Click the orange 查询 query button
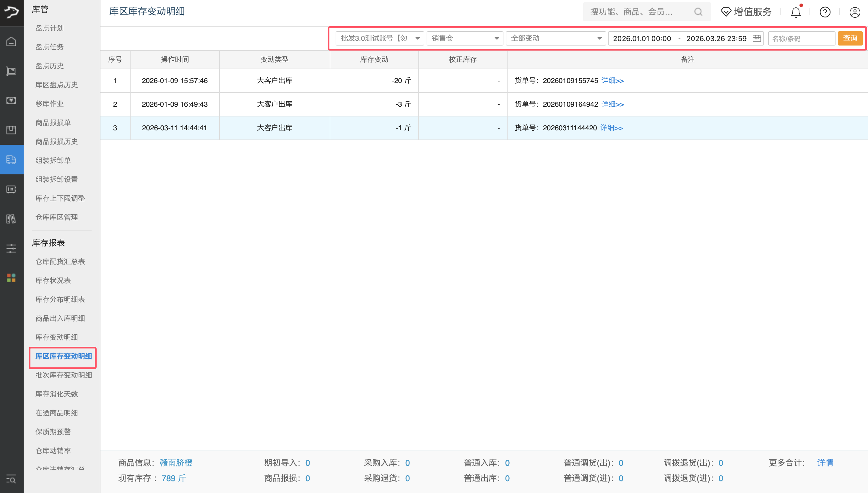The width and height of the screenshot is (868, 493). tap(850, 38)
